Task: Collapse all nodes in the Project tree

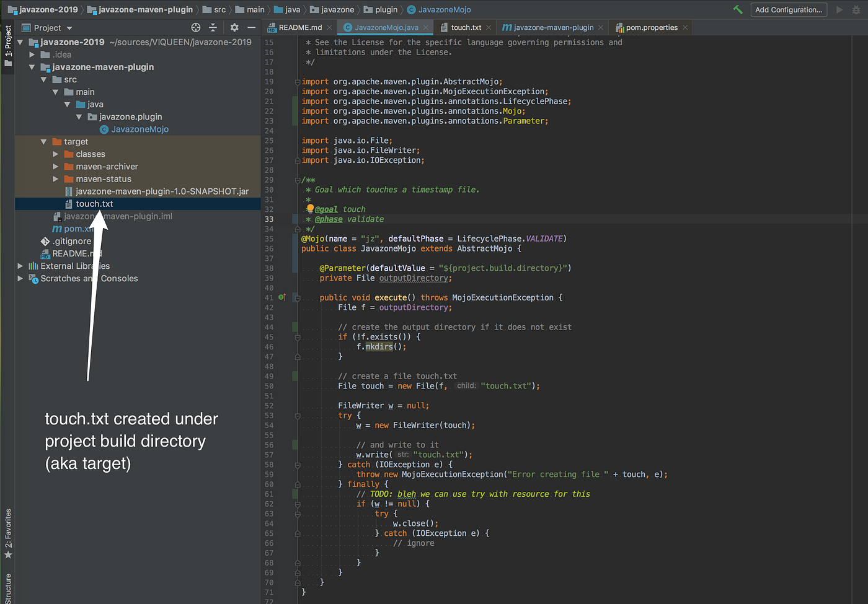Action: (212, 27)
